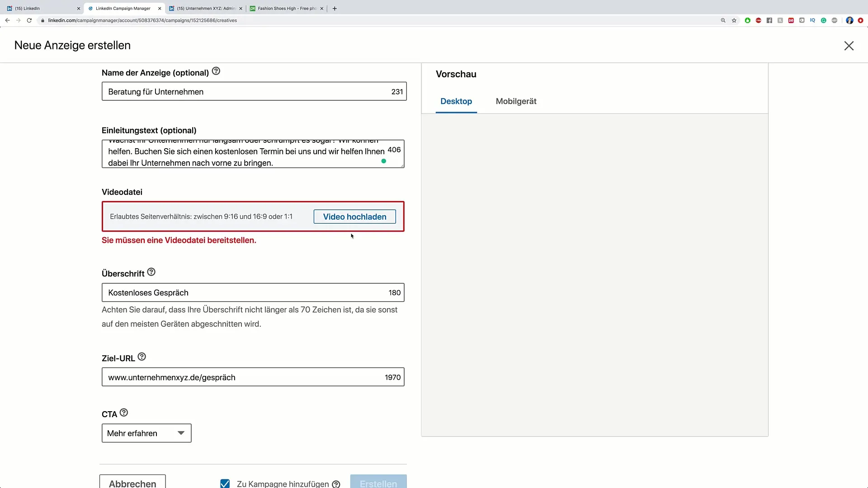
Task: Open help icon next to CTA label
Action: pos(124,413)
